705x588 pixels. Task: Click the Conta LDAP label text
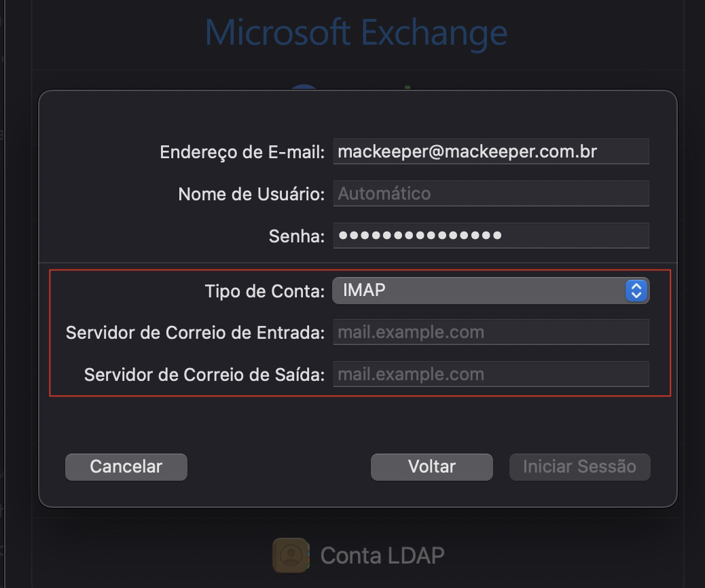tap(380, 555)
